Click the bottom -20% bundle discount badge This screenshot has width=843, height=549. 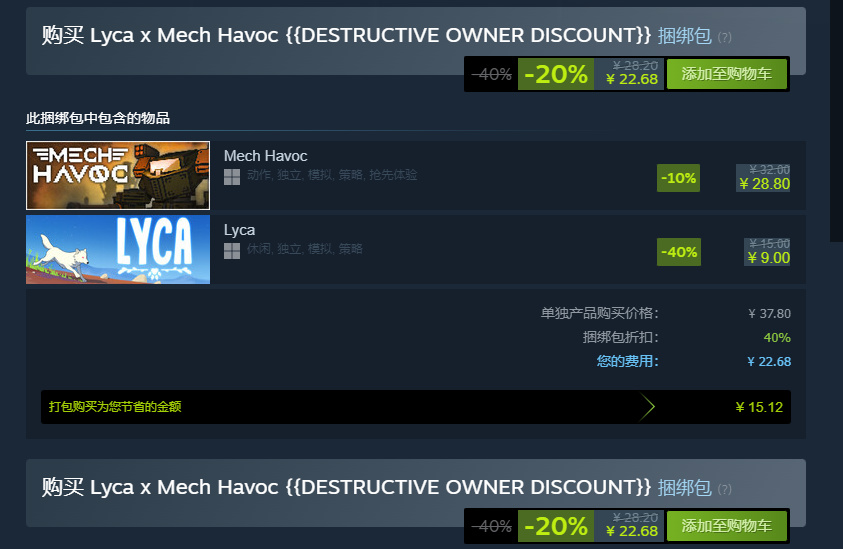point(556,525)
